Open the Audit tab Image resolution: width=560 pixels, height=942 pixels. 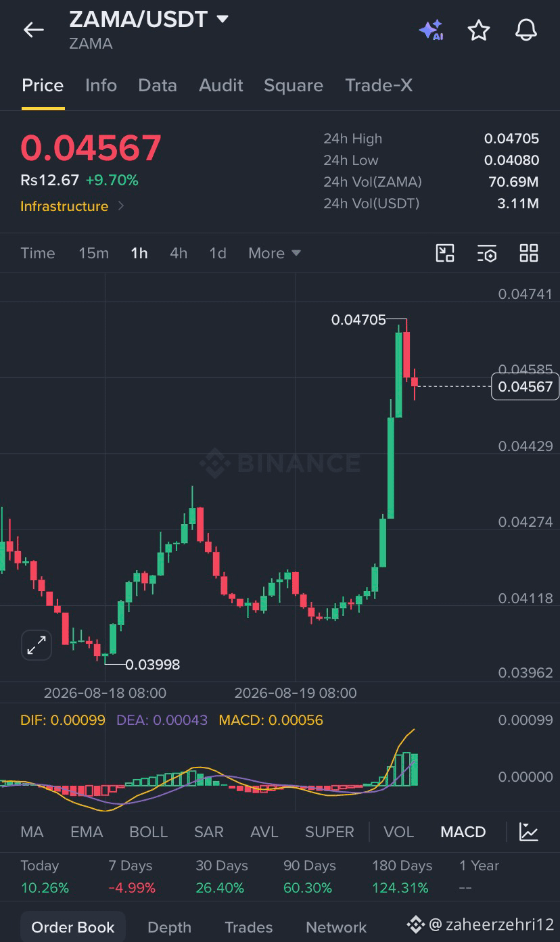pos(221,85)
